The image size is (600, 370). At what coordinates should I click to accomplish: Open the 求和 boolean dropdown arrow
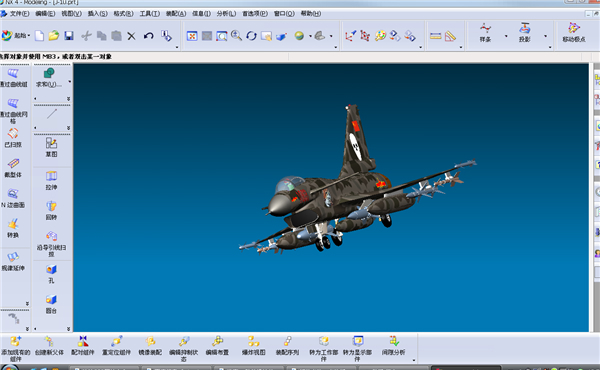pyautogui.click(x=69, y=81)
